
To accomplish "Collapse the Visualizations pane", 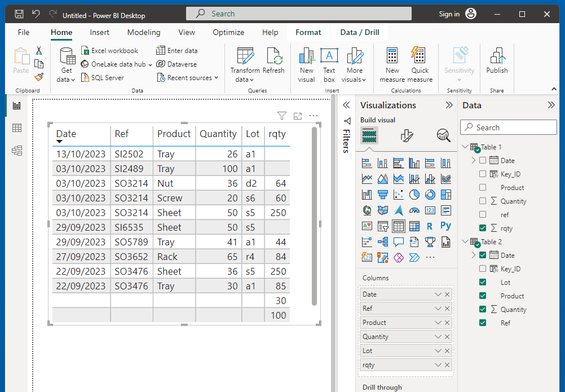I will click(449, 105).
